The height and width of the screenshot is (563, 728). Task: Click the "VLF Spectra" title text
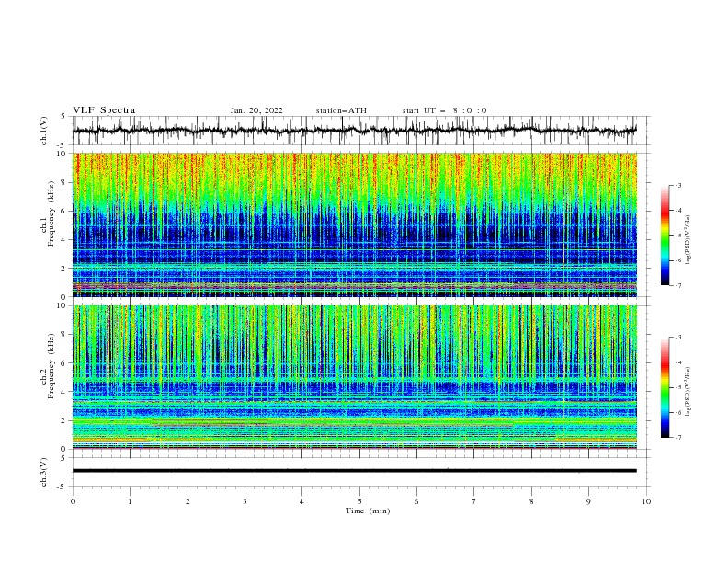[104, 110]
